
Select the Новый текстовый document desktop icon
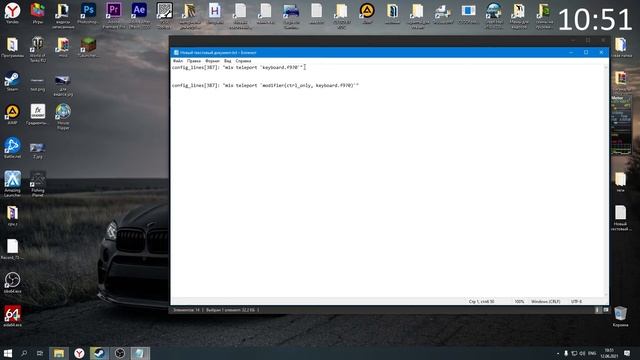(620, 218)
